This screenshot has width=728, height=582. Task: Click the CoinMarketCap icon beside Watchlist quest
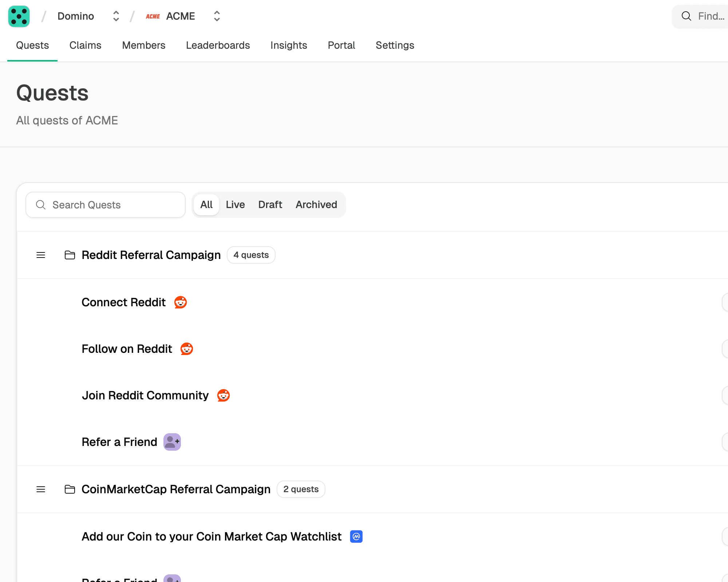pyautogui.click(x=356, y=537)
